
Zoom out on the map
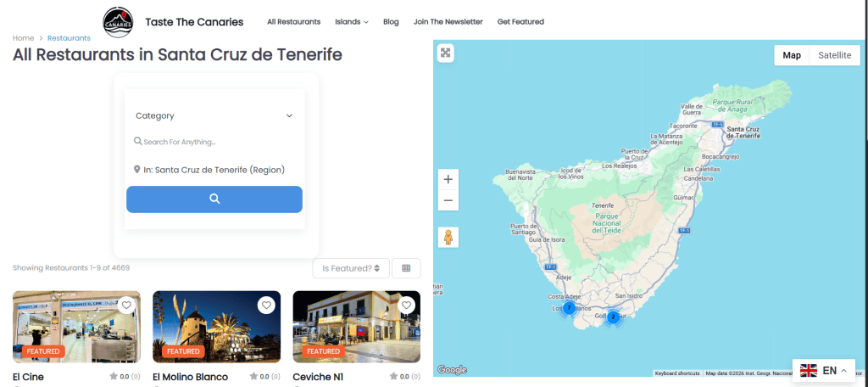pos(448,200)
